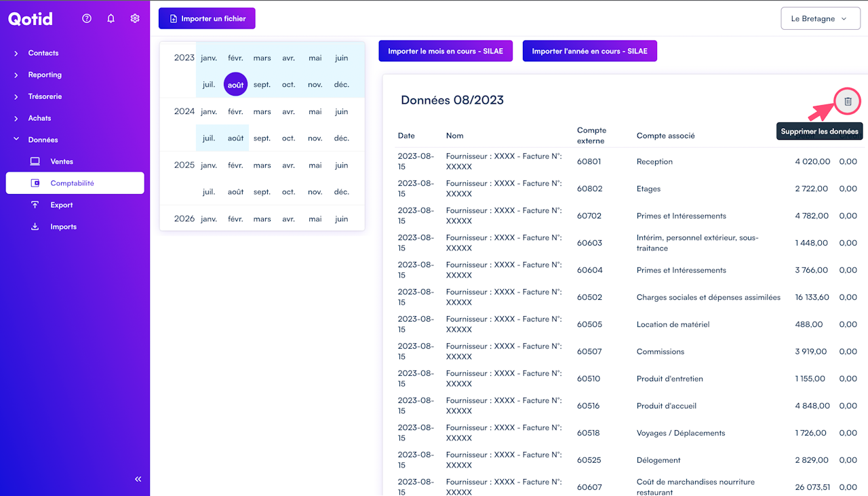Click account number 60802

589,189
